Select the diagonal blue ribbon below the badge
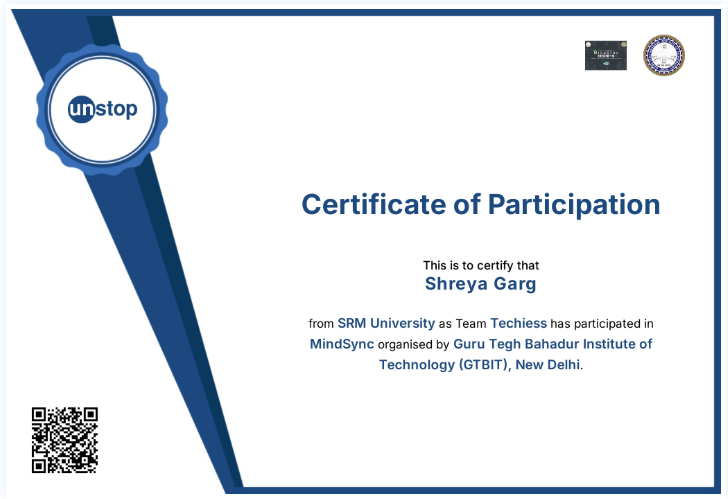The width and height of the screenshot is (728, 499). 162,325
